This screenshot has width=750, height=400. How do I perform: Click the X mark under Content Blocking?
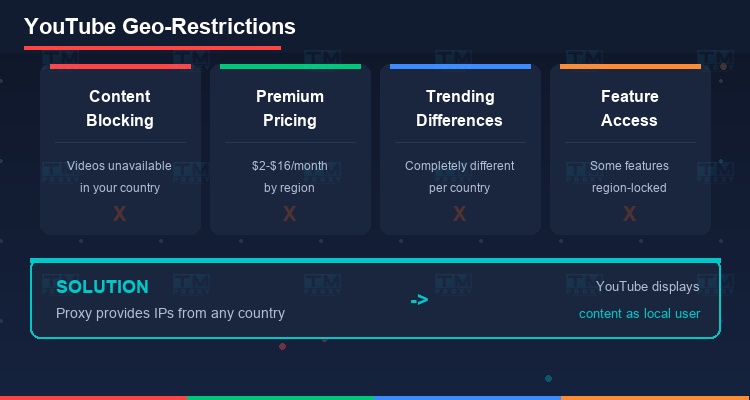[120, 213]
